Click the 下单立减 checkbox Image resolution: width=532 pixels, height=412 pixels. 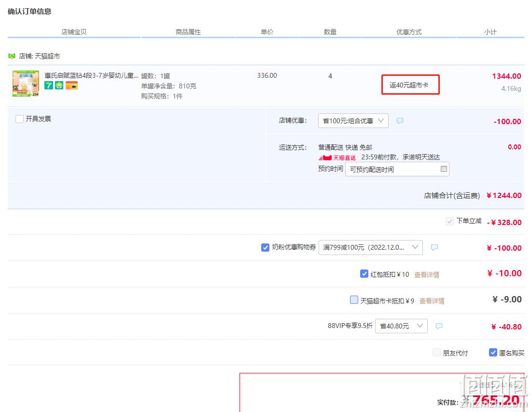pos(449,222)
